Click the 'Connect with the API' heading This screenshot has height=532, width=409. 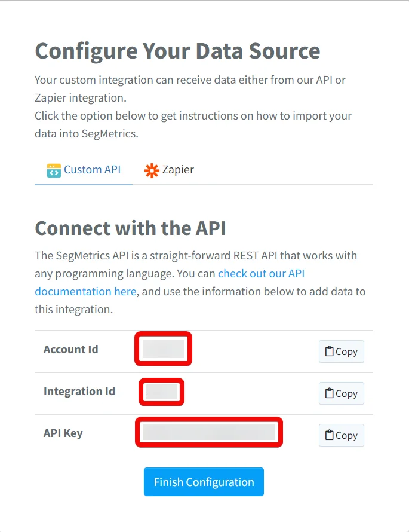(130, 228)
